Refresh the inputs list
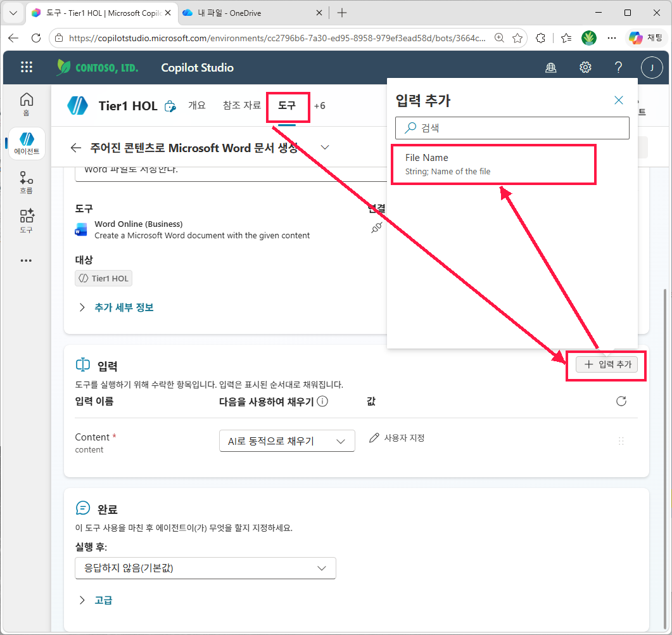Viewport: 672px width, 635px height. (x=621, y=401)
